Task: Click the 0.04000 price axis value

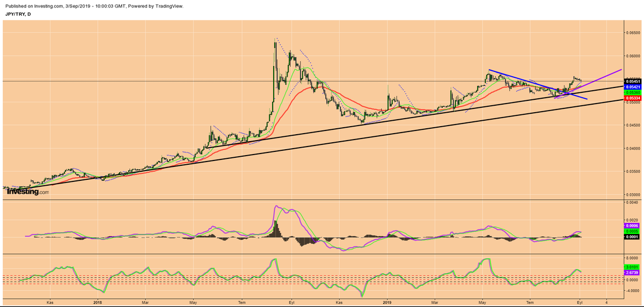Action: (x=633, y=148)
